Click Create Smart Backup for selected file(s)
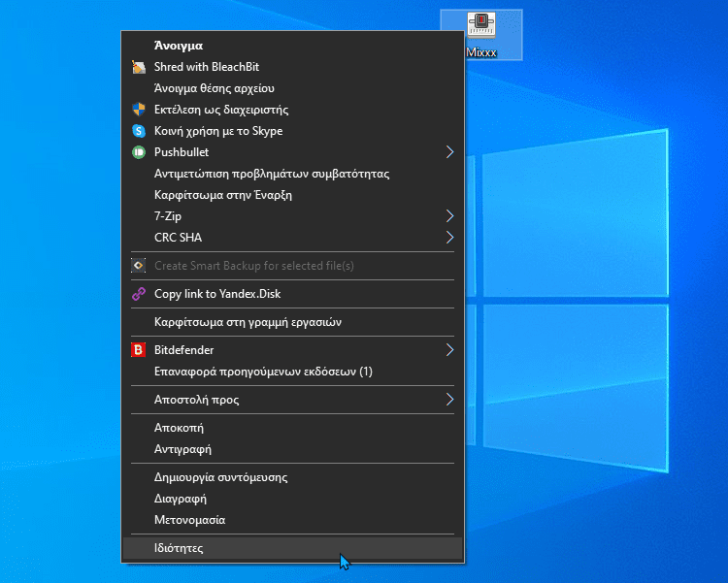Viewport: 728px width, 583px height. point(293,266)
